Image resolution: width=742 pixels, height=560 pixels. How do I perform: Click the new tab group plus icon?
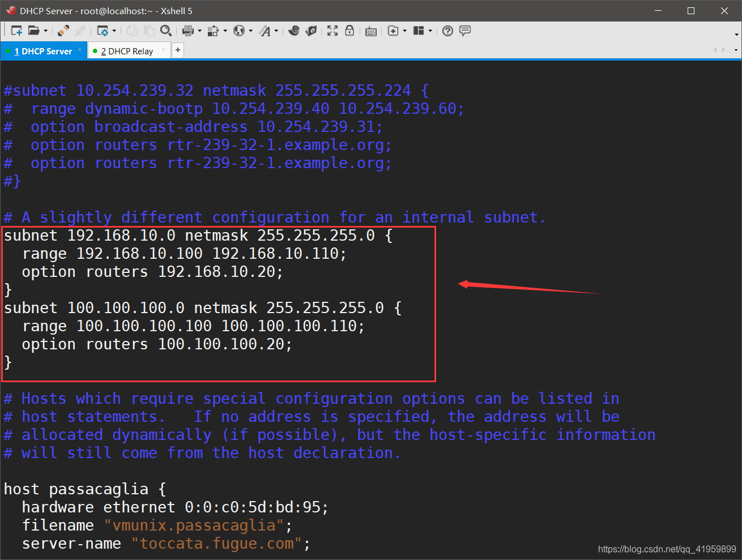pyautogui.click(x=393, y=31)
